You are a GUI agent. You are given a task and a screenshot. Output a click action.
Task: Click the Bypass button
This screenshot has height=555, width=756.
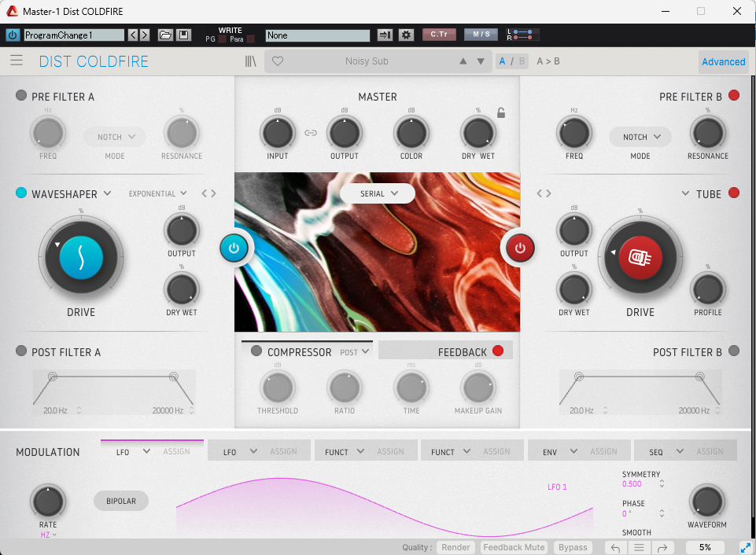point(573,547)
